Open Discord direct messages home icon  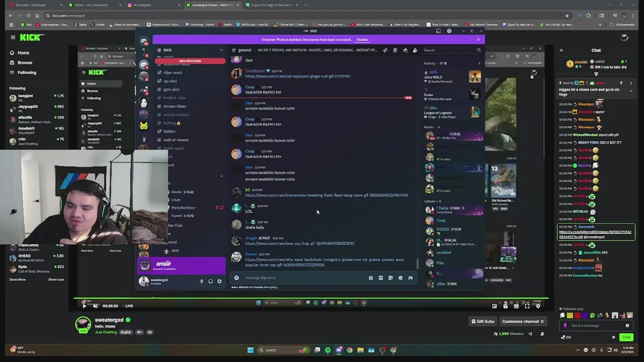[144, 41]
